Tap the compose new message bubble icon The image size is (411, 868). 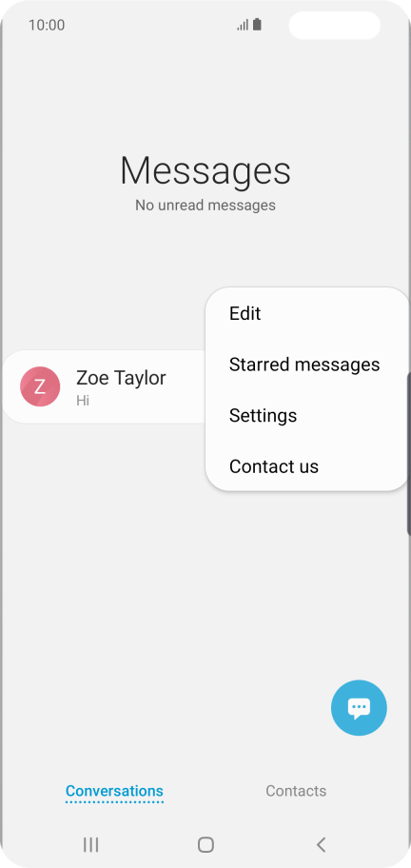coord(359,707)
